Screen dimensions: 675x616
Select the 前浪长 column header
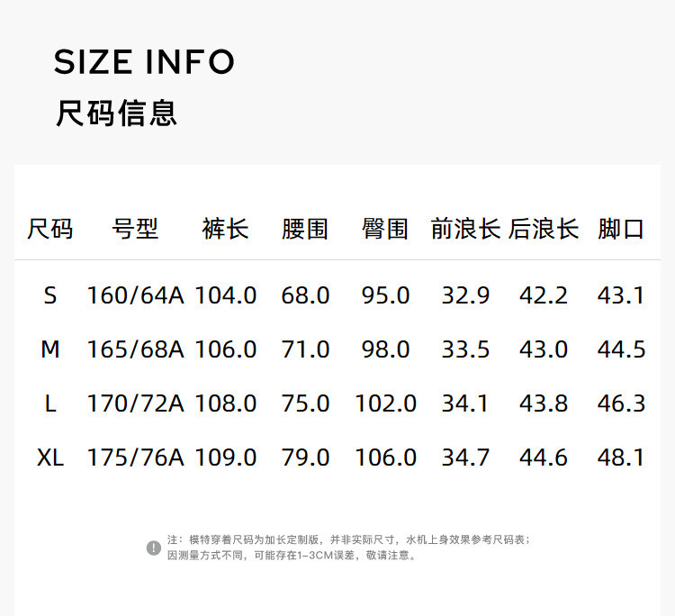click(465, 229)
